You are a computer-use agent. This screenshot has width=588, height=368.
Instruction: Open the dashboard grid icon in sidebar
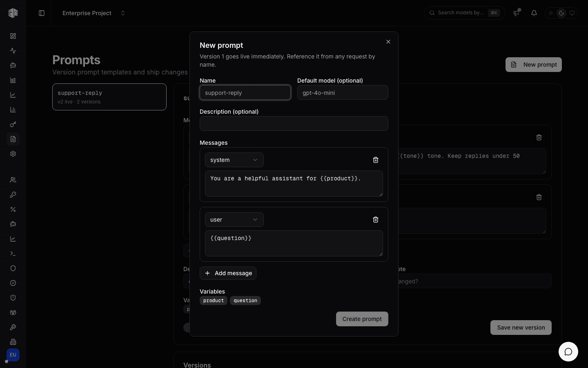[x=13, y=36]
